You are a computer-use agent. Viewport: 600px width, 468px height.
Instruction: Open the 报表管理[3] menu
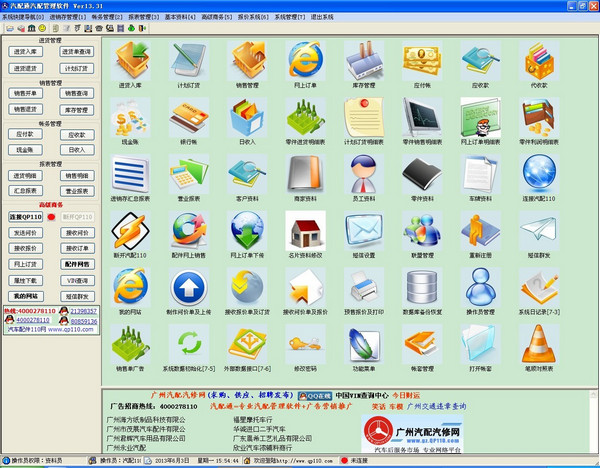coord(143,17)
